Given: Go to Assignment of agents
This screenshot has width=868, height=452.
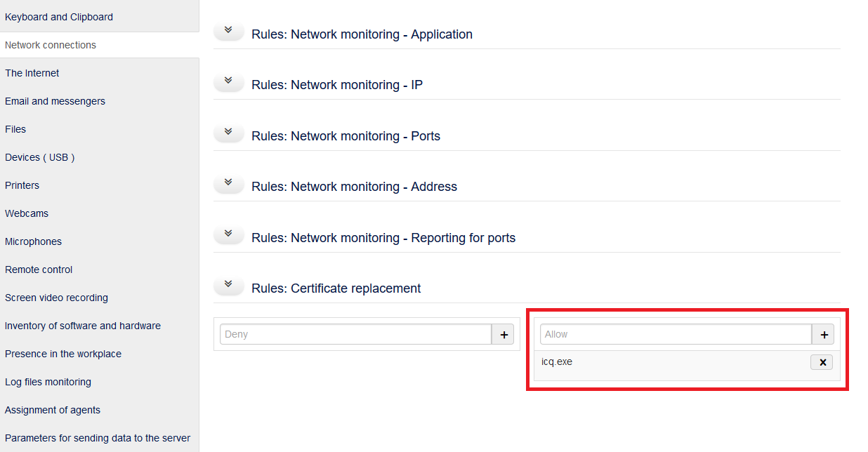Looking at the screenshot, I should [x=53, y=410].
